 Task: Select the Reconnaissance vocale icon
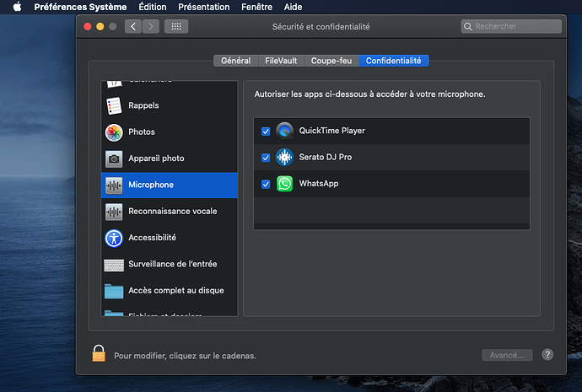click(x=114, y=212)
